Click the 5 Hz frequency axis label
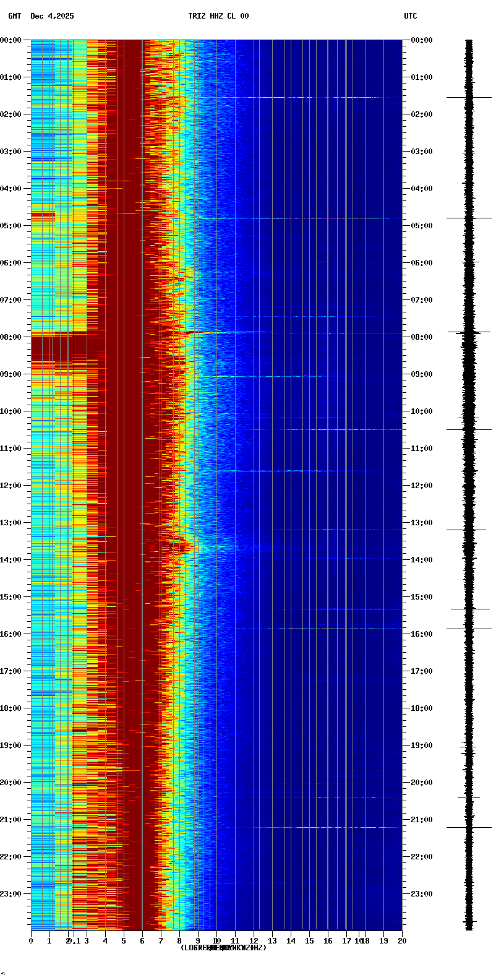496x980 pixels. (x=124, y=941)
